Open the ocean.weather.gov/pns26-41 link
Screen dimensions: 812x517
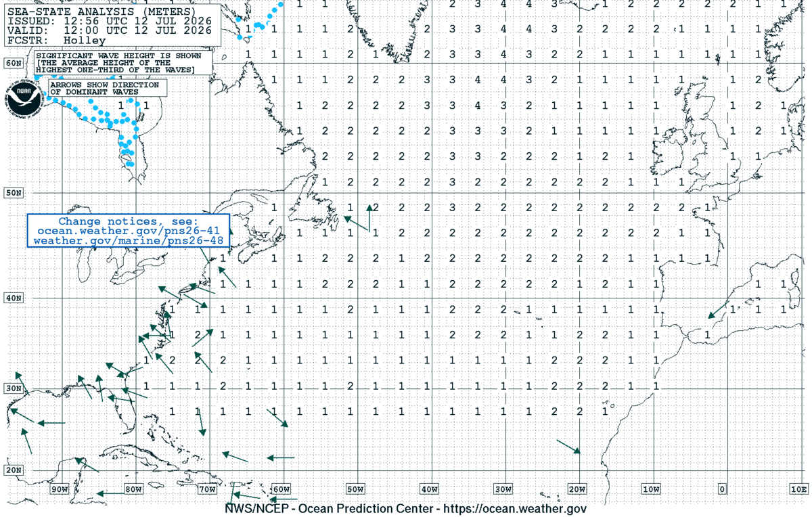click(128, 231)
